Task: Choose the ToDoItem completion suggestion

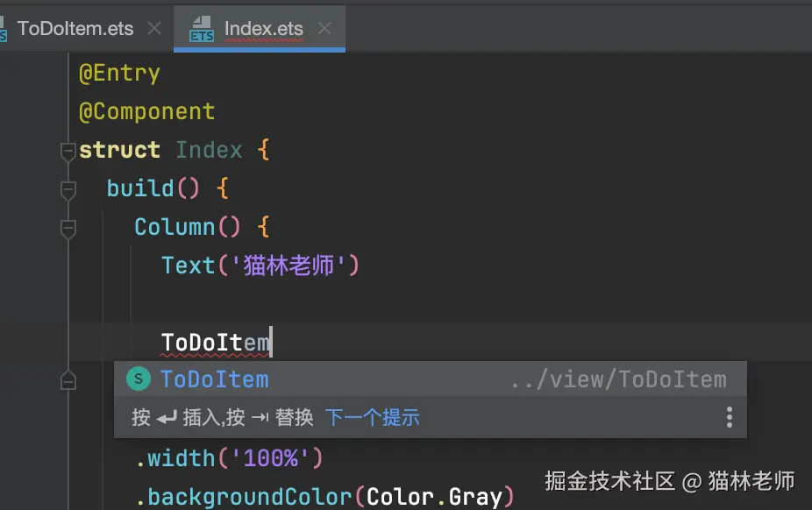Action: click(215, 379)
